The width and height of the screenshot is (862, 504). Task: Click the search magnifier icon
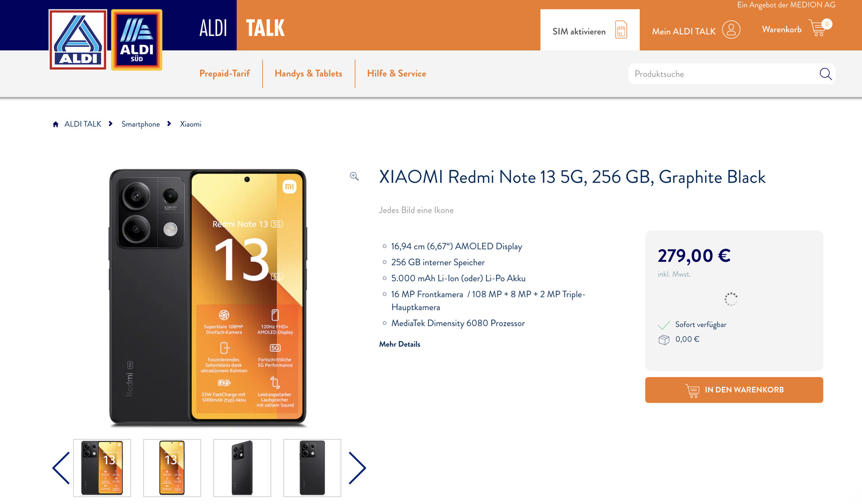[x=825, y=73]
